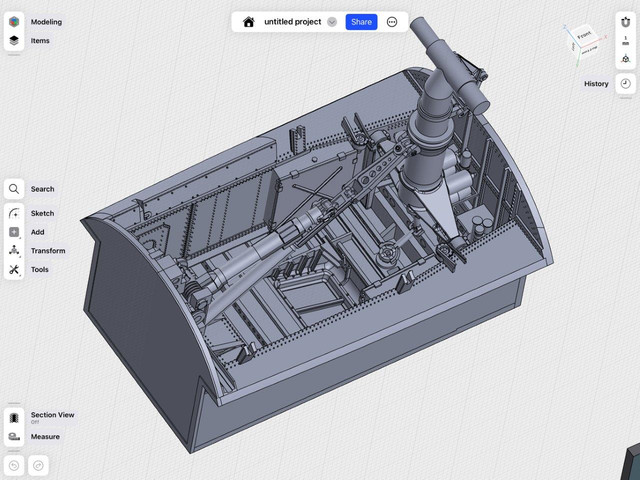Open the Transform tool icon
This screenshot has width=640, height=480.
point(14,251)
